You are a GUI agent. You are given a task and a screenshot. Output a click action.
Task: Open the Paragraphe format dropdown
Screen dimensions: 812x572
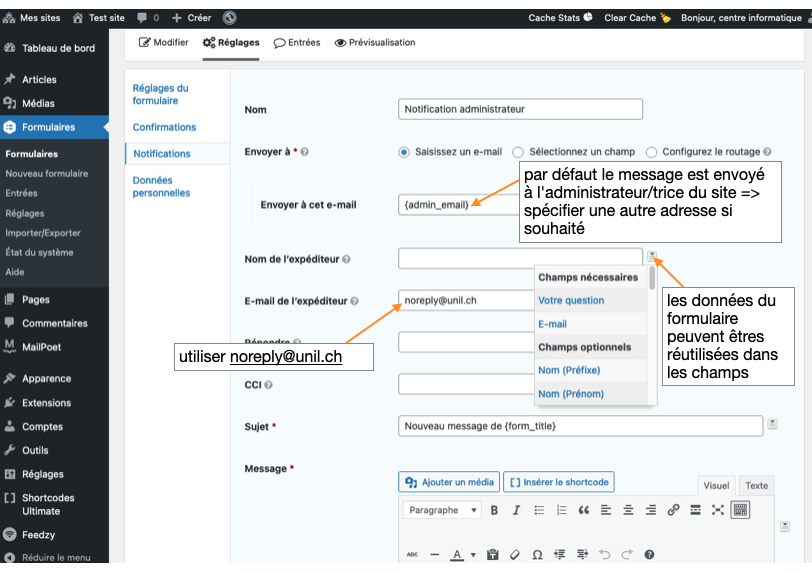[x=443, y=510]
